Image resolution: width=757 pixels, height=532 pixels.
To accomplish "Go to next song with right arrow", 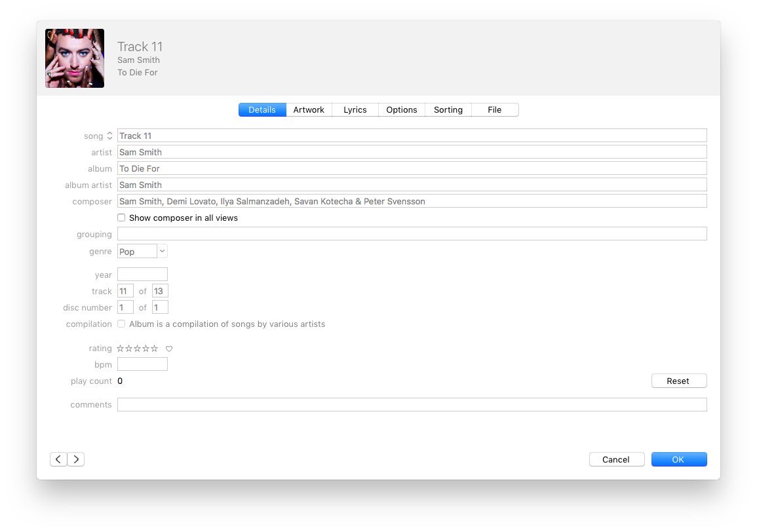I will tap(76, 459).
